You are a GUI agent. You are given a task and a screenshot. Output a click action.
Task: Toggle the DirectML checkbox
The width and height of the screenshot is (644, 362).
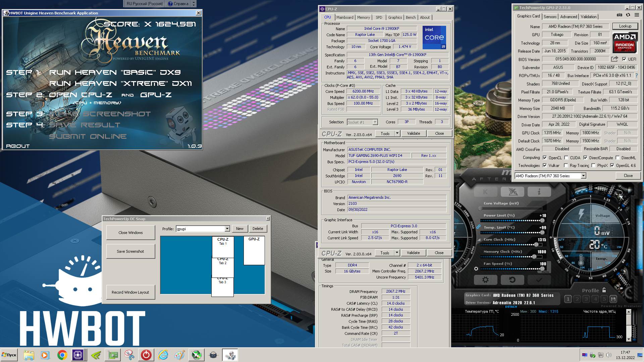pos(618,158)
